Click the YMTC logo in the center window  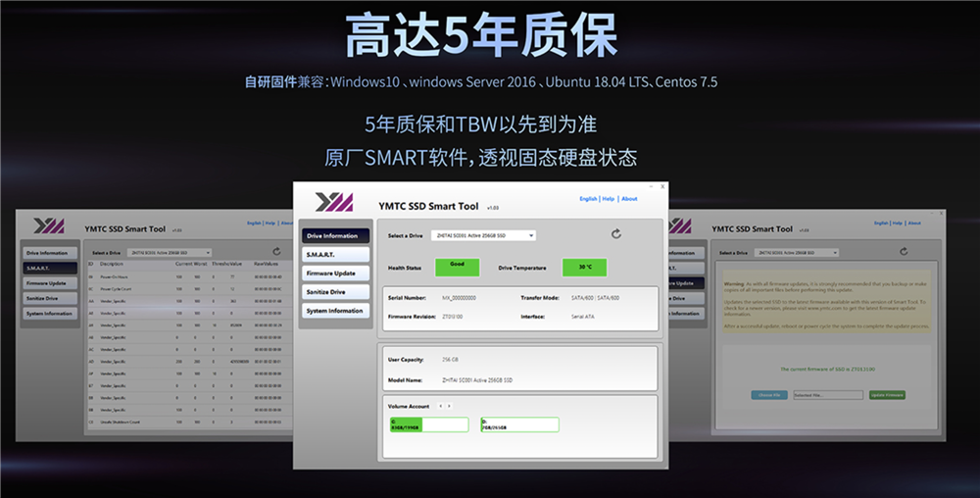[x=334, y=202]
